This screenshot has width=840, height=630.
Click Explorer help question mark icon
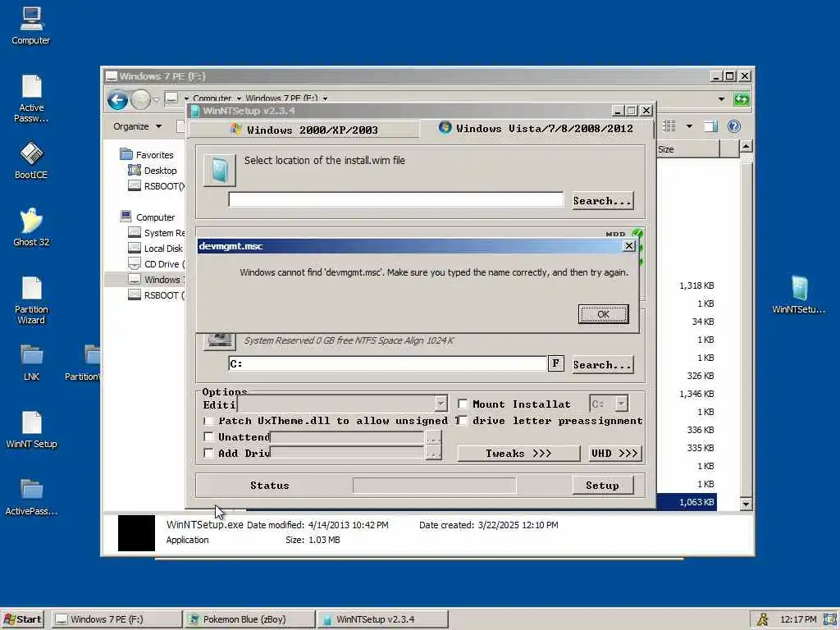pos(734,126)
